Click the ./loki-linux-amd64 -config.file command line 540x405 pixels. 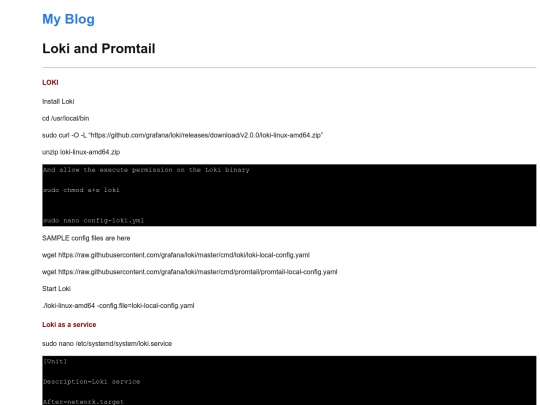click(118, 305)
